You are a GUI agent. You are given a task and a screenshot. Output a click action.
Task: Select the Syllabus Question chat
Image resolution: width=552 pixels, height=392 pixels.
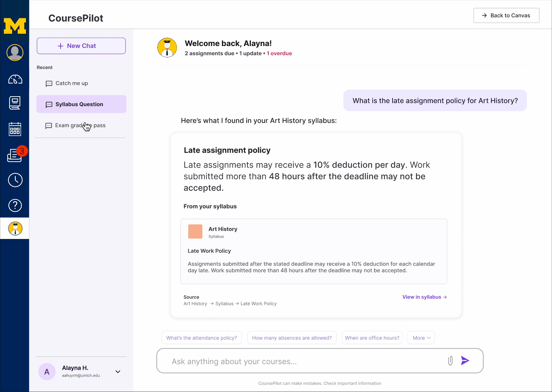tap(81, 104)
